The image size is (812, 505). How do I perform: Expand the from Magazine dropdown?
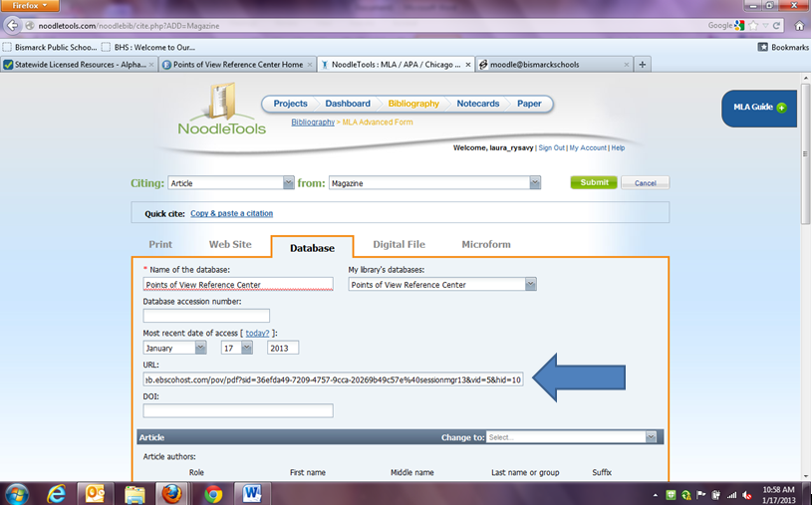(x=535, y=183)
